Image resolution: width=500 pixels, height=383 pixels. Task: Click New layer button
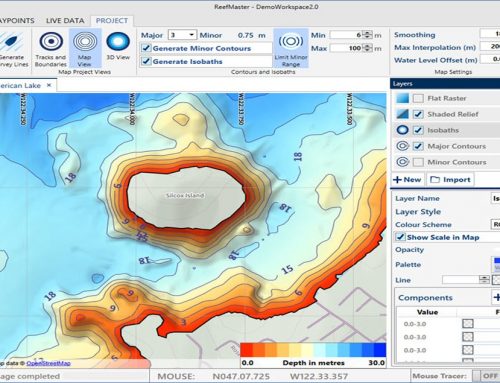407,180
